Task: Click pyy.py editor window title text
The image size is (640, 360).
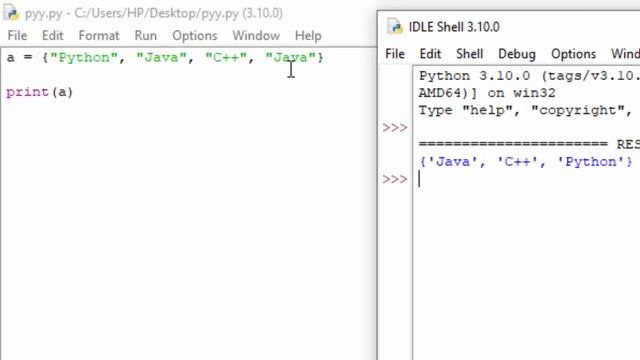Action: pyautogui.click(x=153, y=13)
